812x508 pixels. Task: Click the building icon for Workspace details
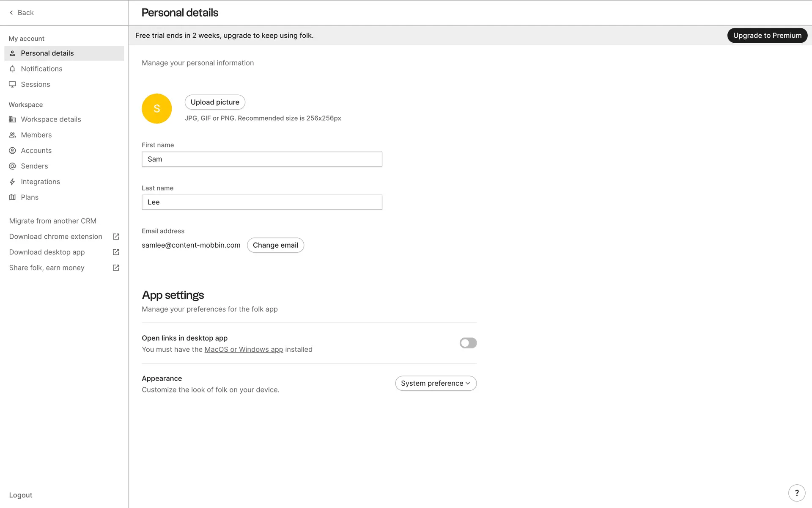(x=12, y=119)
